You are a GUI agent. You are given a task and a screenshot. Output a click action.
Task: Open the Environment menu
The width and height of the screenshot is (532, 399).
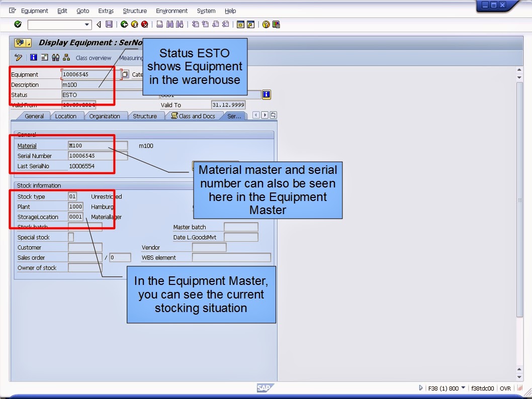click(171, 11)
